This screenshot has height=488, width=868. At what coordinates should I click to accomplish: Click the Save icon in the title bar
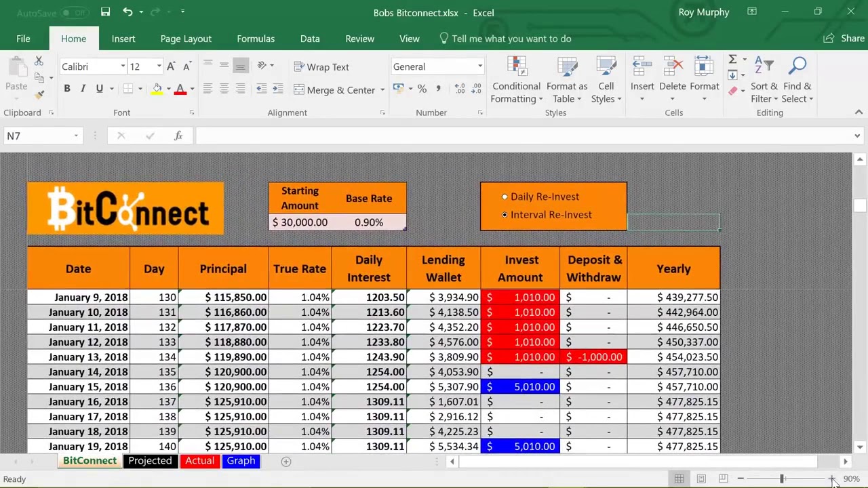pyautogui.click(x=105, y=12)
